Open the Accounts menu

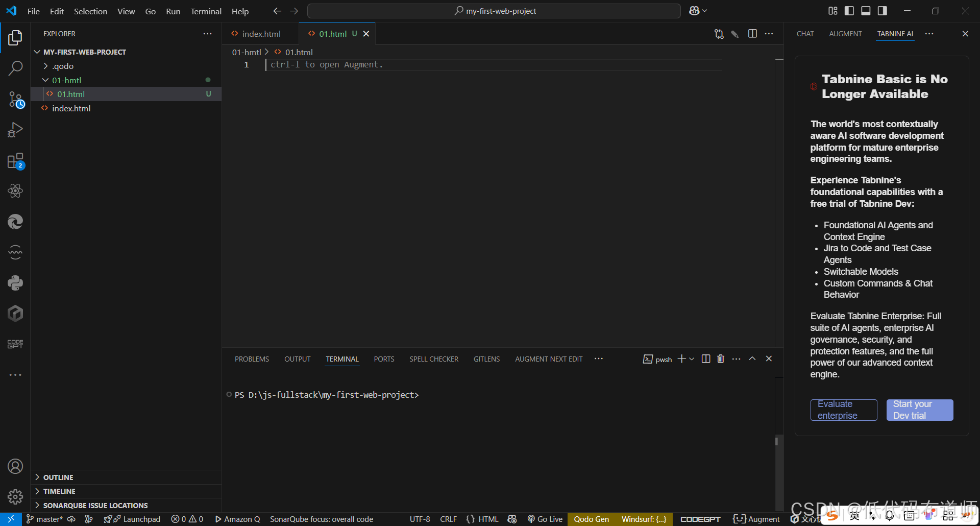15,466
